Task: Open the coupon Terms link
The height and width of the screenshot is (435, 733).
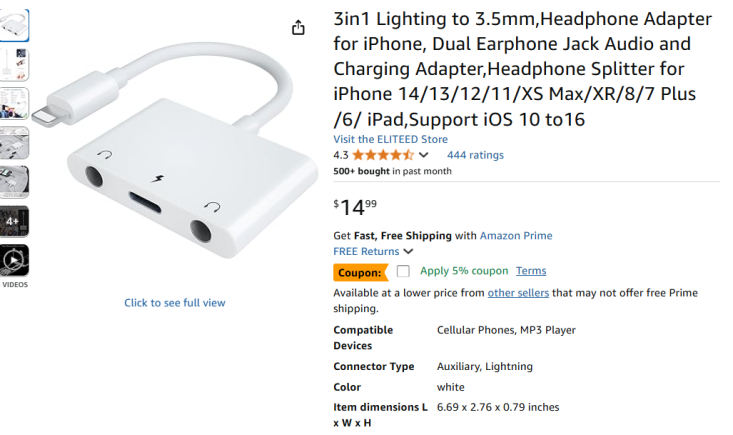Action: tap(531, 271)
